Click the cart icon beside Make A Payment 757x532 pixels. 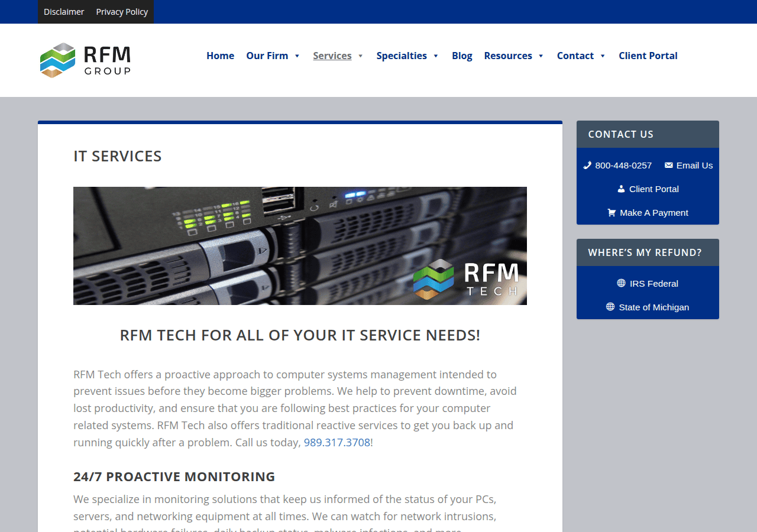point(612,213)
